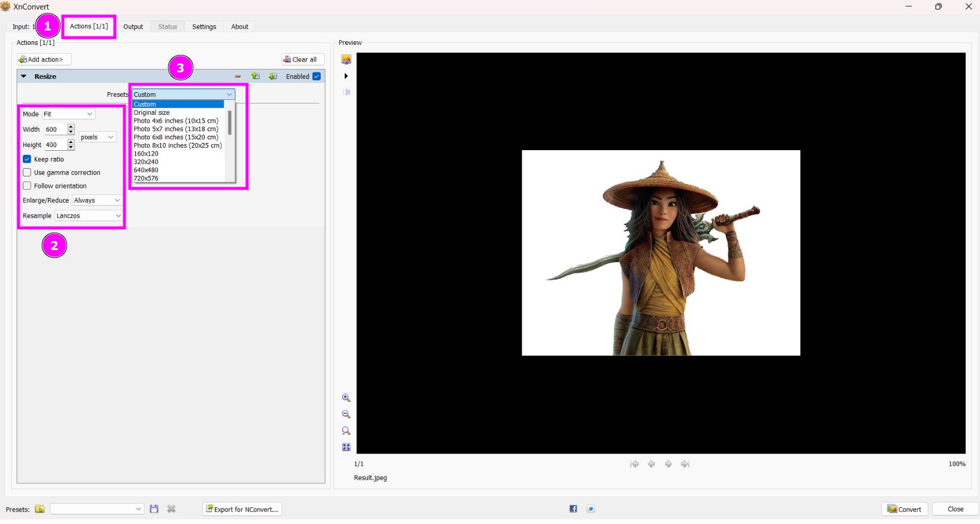
Task: Toggle the Resize action's Enabled checkbox
Action: coord(316,77)
